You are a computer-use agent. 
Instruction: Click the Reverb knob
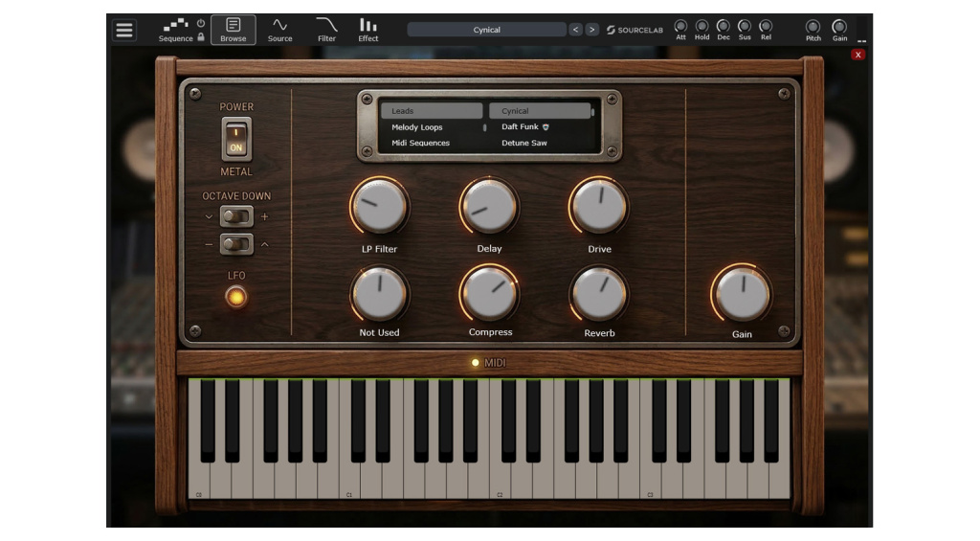(x=599, y=293)
